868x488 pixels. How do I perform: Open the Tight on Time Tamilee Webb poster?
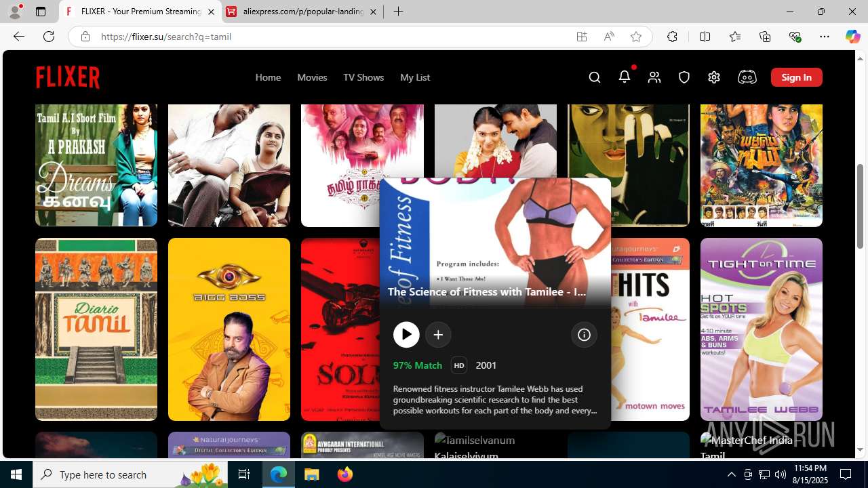pyautogui.click(x=762, y=329)
